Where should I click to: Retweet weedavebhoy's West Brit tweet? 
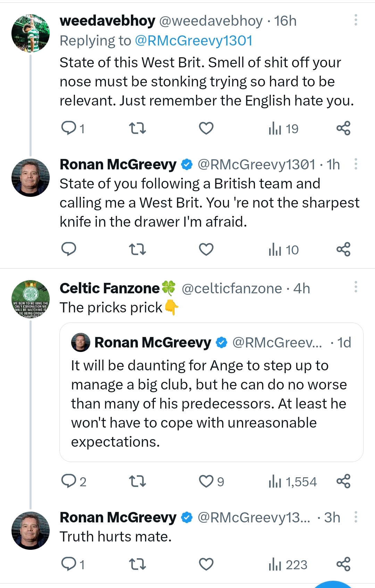click(137, 128)
